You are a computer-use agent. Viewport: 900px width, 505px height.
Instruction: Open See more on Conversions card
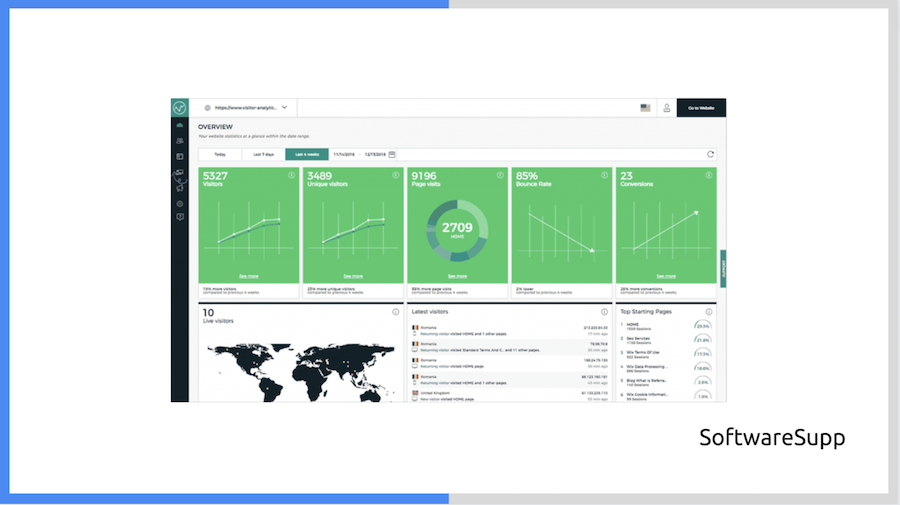[666, 276]
